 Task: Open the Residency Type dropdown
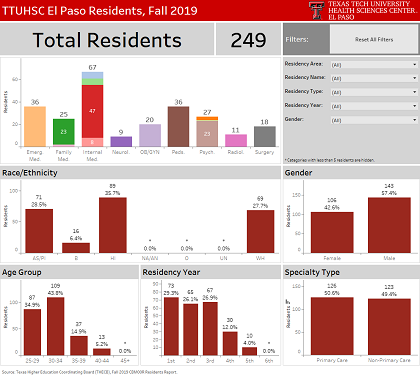pos(374,92)
